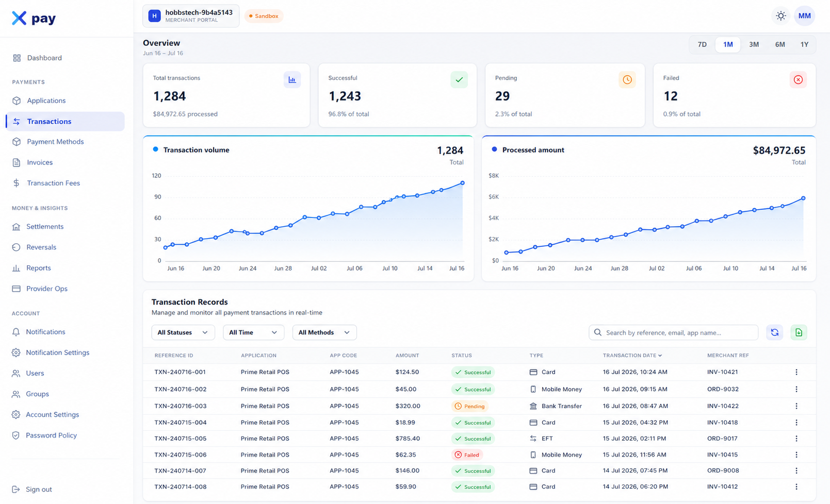
Task: Click the export spreadsheet icon
Action: (x=799, y=332)
